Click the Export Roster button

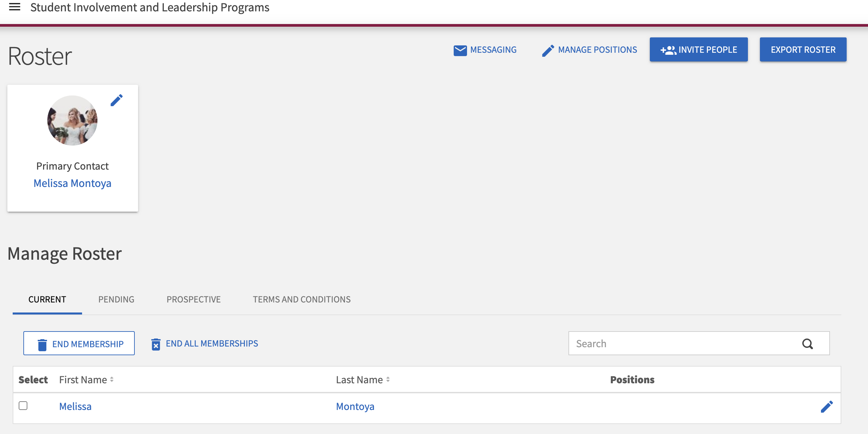[803, 49]
